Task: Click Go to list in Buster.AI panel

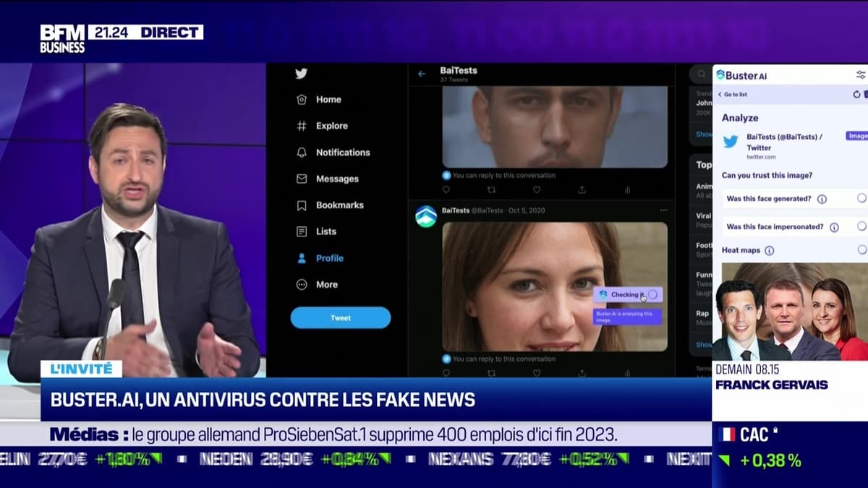Action: pyautogui.click(x=733, y=95)
